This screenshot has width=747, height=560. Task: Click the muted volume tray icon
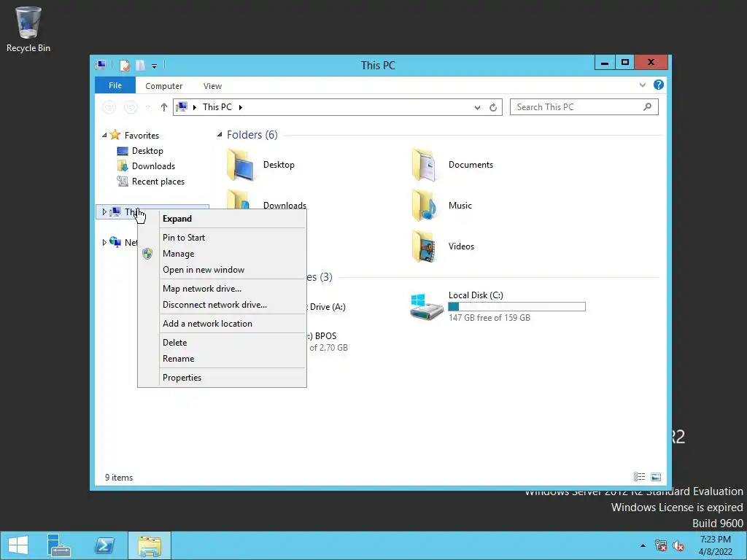678,545
